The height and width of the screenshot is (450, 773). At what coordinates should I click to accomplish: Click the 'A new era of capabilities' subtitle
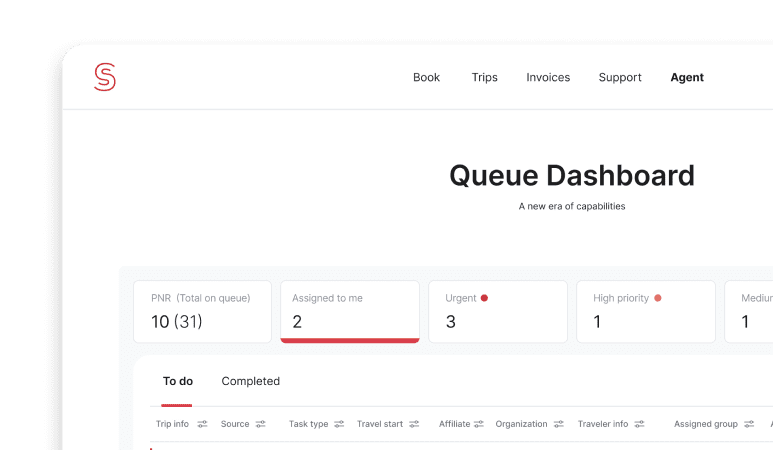[x=572, y=206]
